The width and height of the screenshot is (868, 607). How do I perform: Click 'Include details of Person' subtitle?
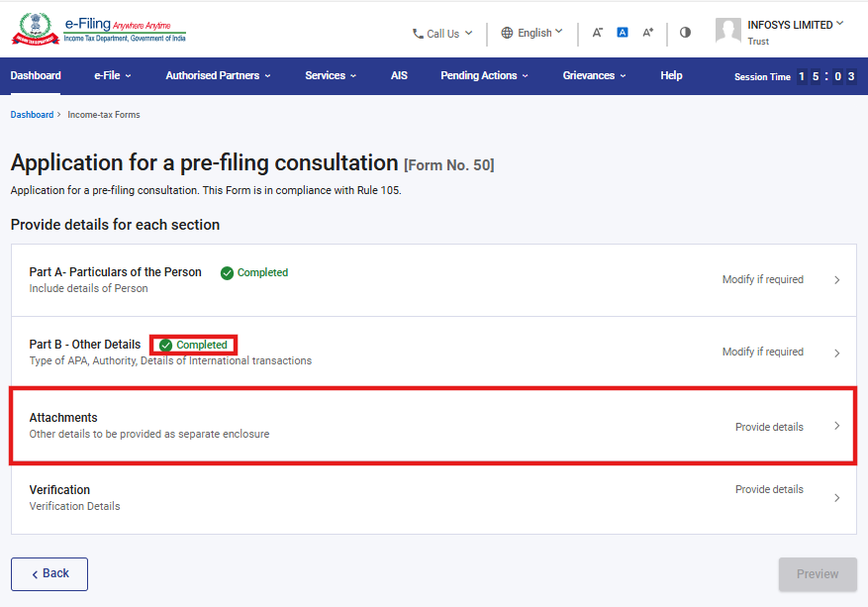(x=88, y=288)
